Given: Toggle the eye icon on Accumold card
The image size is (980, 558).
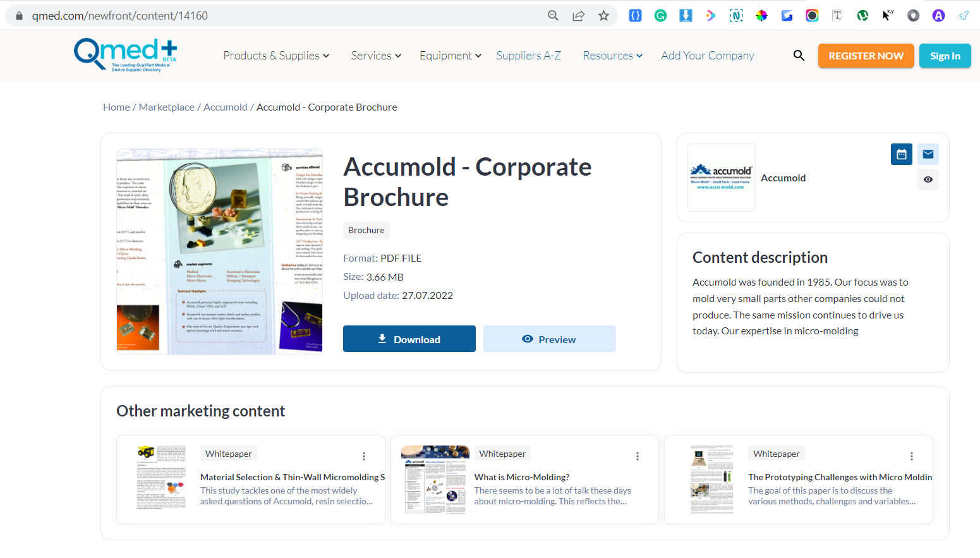Looking at the screenshot, I should [x=928, y=179].
